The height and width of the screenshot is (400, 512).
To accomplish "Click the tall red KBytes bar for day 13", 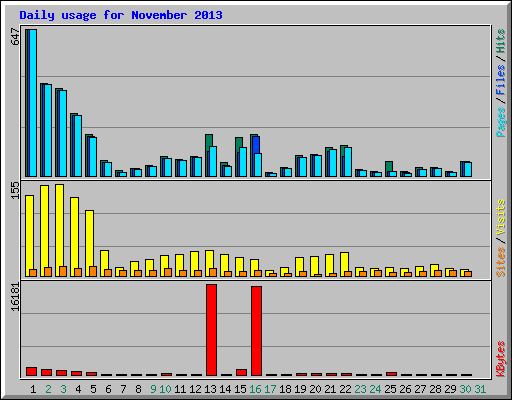I will tap(211, 330).
